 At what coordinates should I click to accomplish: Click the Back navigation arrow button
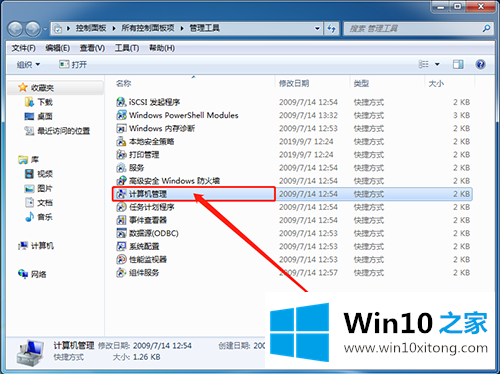coord(15,29)
